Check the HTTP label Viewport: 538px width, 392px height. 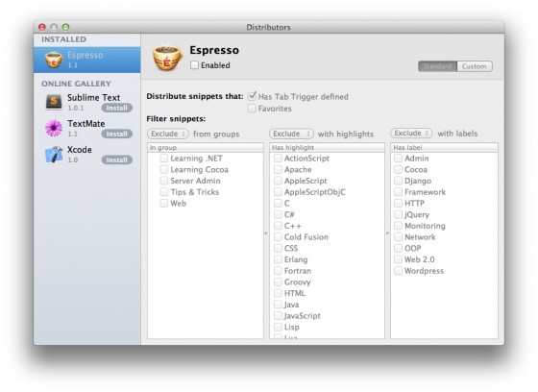[398, 204]
